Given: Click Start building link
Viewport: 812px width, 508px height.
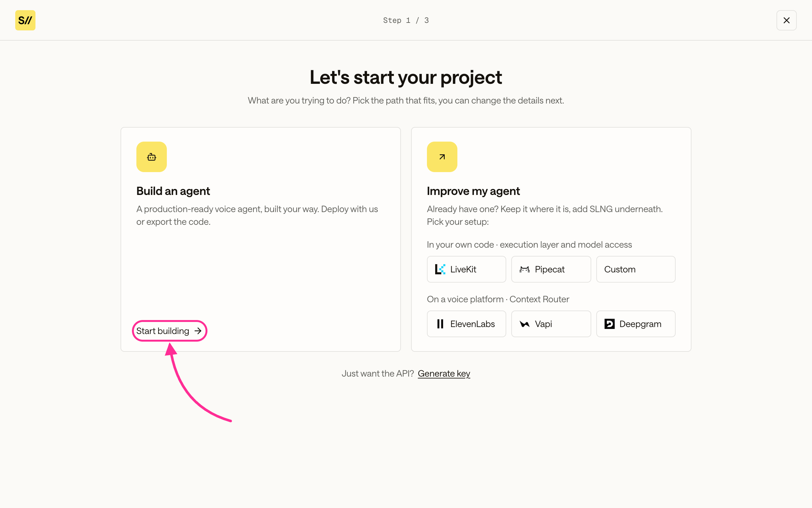Looking at the screenshot, I should (x=169, y=331).
